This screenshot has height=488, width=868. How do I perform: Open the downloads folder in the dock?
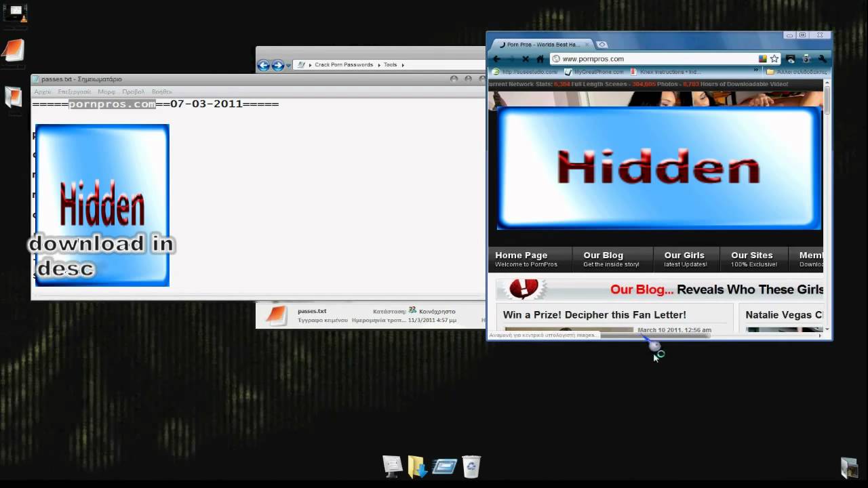click(418, 466)
